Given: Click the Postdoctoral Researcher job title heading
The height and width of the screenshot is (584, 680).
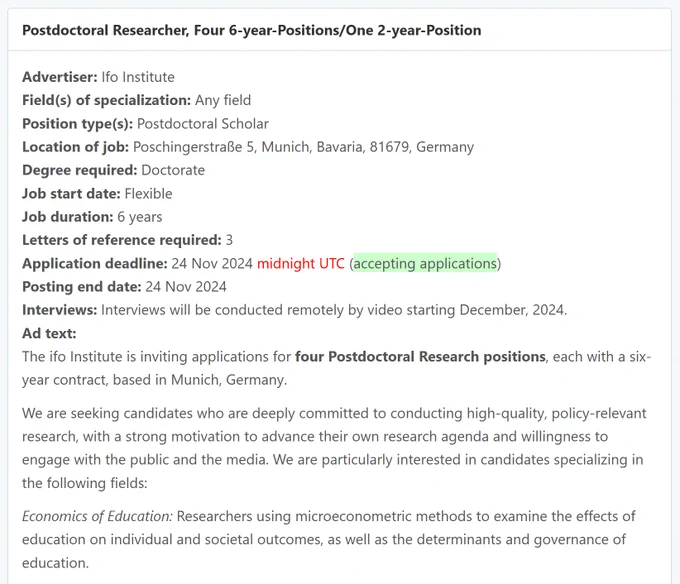Looking at the screenshot, I should pyautogui.click(x=252, y=30).
